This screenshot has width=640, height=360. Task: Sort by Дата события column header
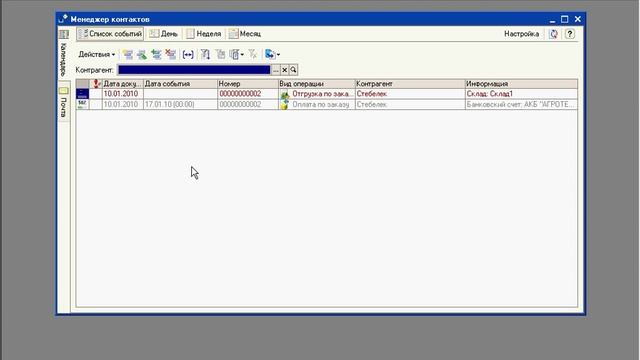coord(180,84)
